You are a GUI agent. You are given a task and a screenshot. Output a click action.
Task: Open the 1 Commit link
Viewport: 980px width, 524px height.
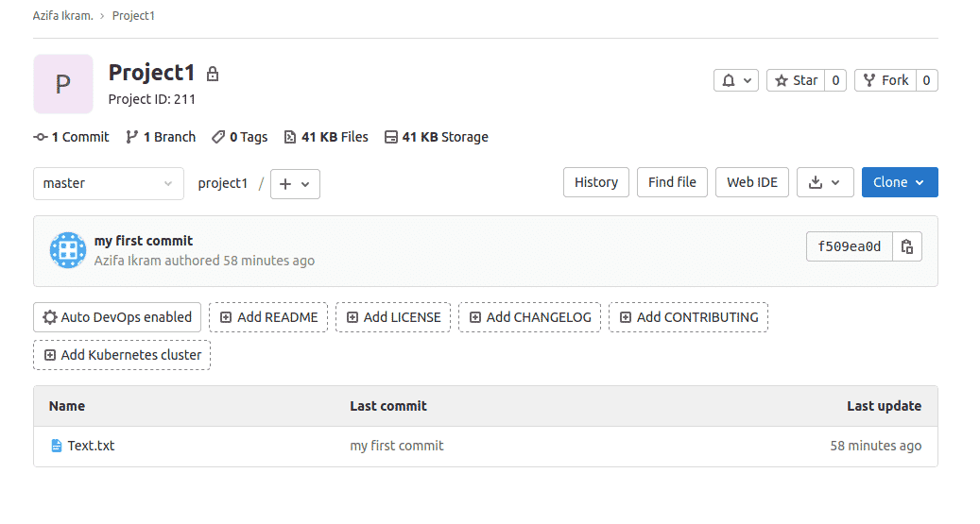(71, 138)
